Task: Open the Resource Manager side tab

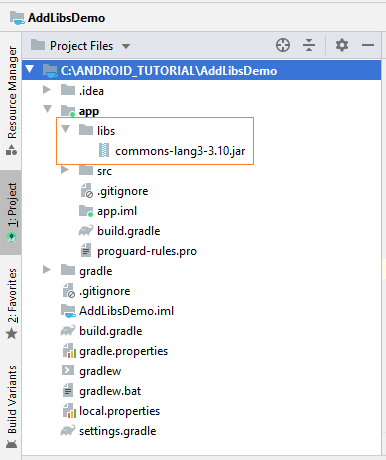Action: click(x=12, y=100)
